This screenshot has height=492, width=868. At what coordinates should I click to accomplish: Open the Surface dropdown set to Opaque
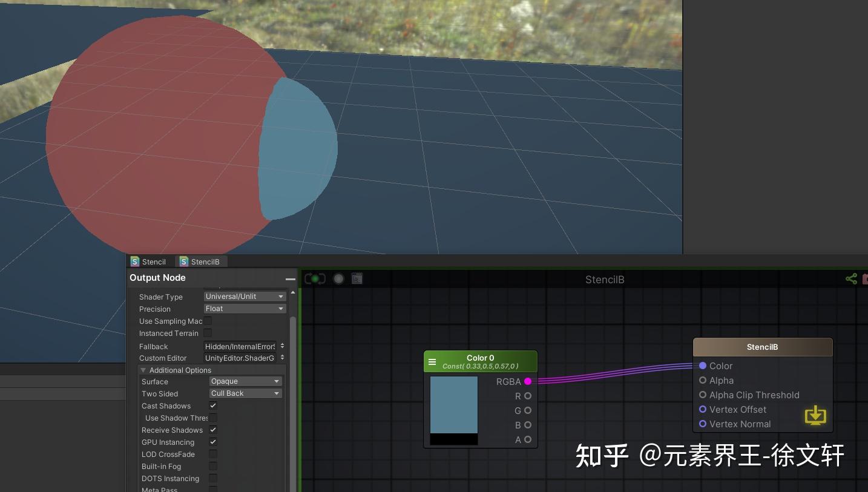click(x=245, y=381)
